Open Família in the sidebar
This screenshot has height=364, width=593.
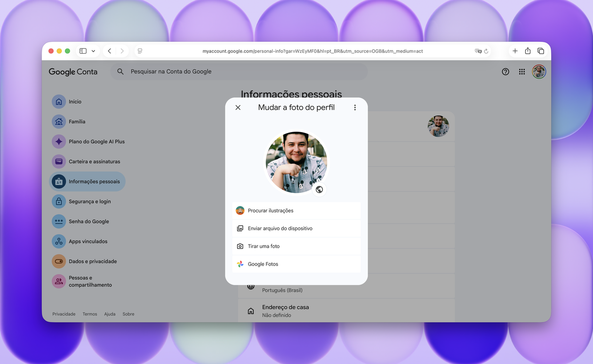pyautogui.click(x=88, y=122)
